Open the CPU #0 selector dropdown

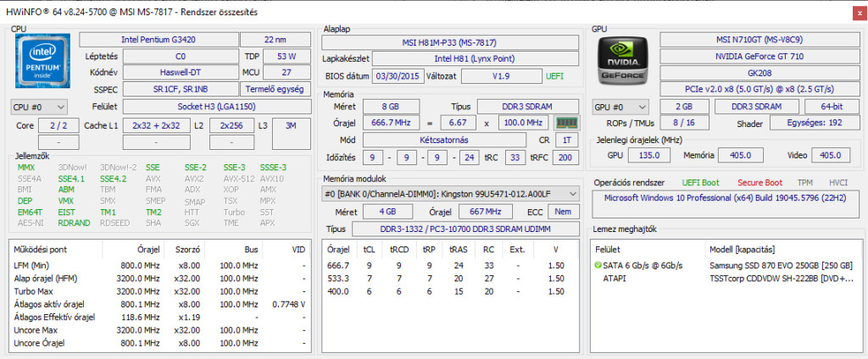tap(39, 106)
